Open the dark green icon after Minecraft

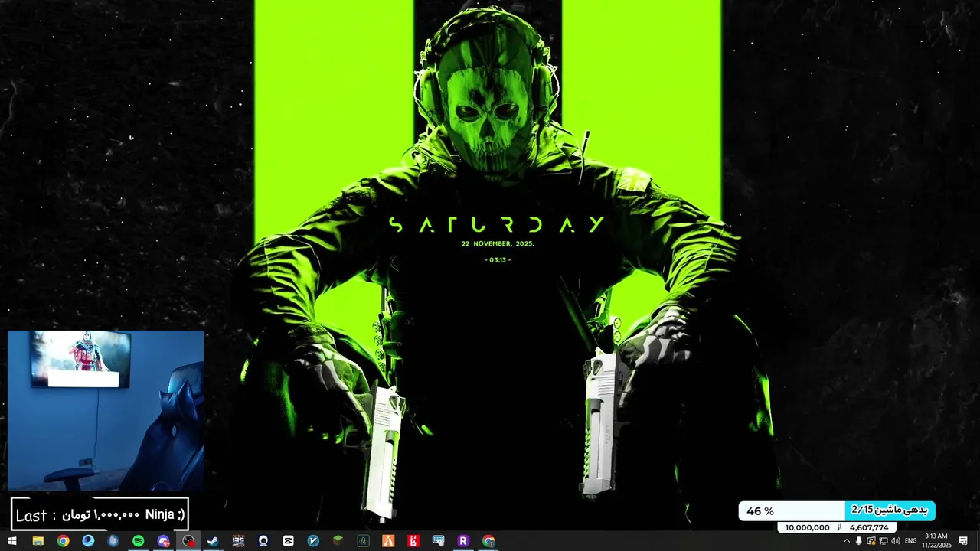coord(363,541)
